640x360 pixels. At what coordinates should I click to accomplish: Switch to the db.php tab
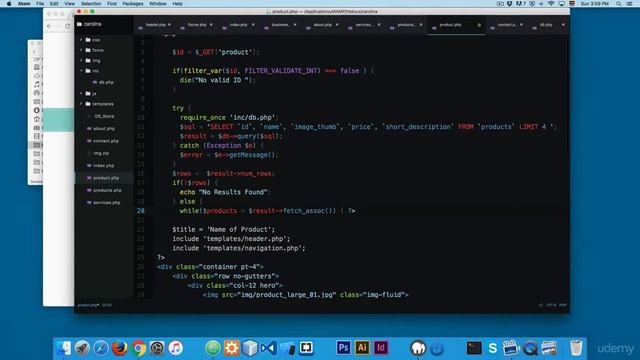[x=547, y=25]
